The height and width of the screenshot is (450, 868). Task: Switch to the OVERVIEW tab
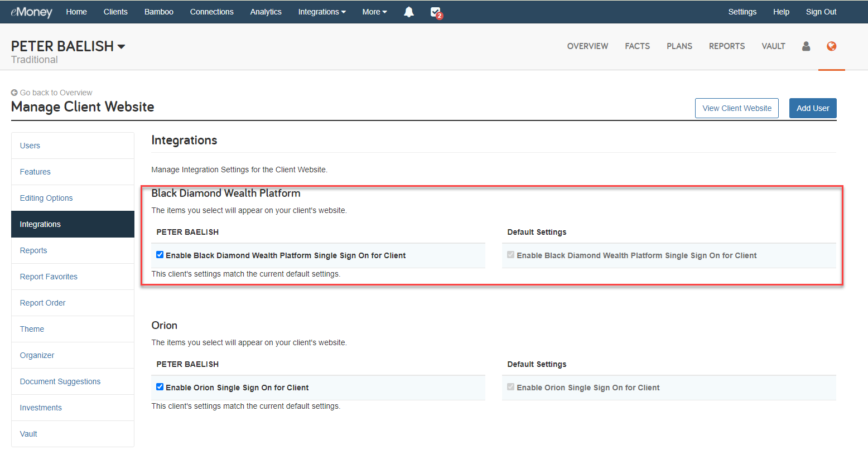coord(588,46)
